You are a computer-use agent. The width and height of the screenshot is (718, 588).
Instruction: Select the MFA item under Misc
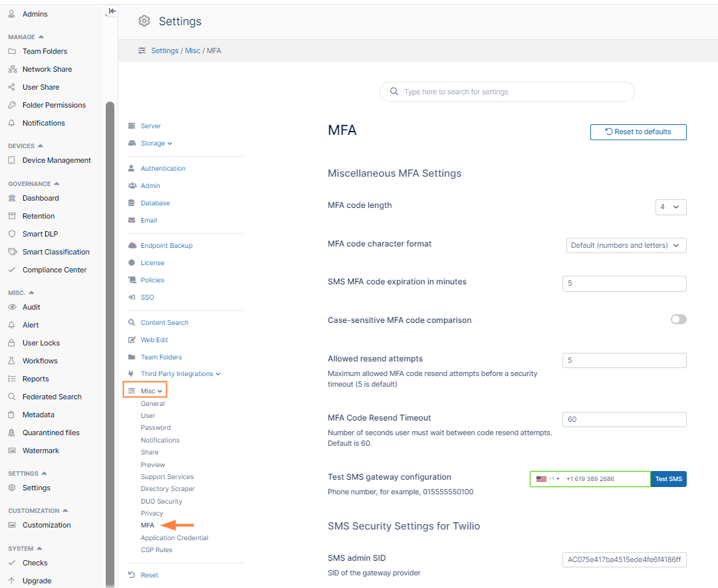[148, 526]
